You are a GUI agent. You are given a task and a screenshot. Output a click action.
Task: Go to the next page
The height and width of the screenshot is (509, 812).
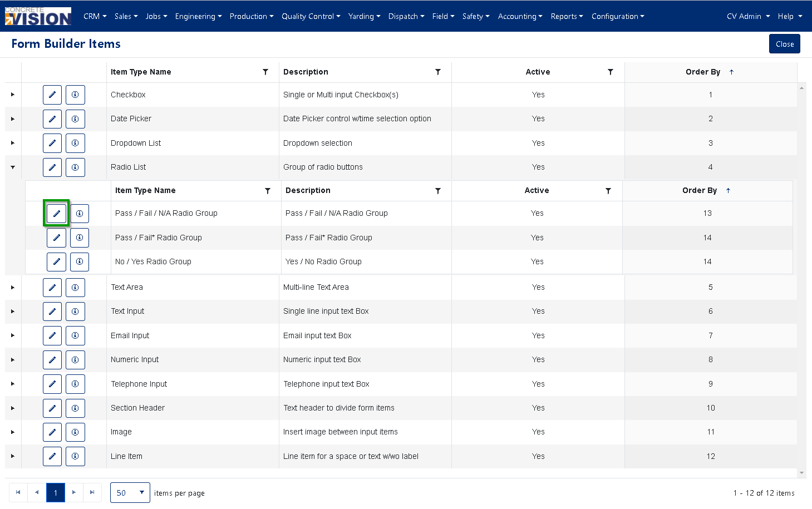click(74, 492)
